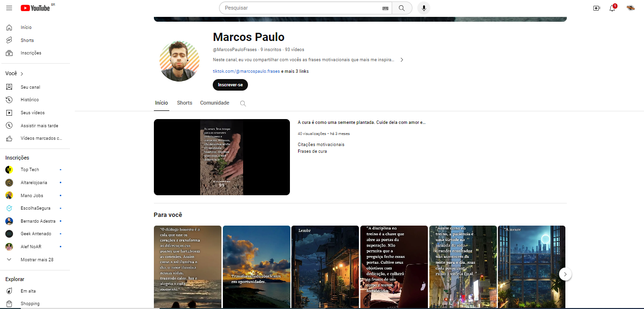Click the magnifier search button

tap(402, 8)
